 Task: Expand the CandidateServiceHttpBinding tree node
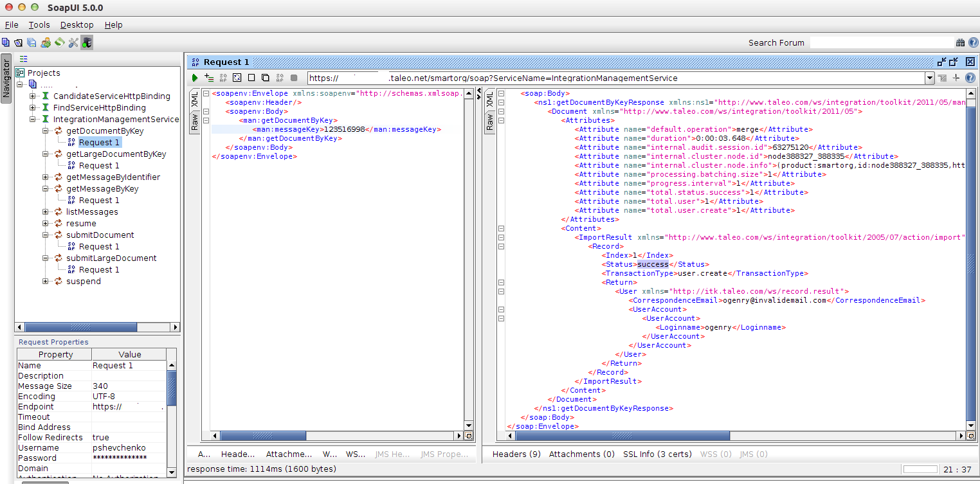pos(33,96)
